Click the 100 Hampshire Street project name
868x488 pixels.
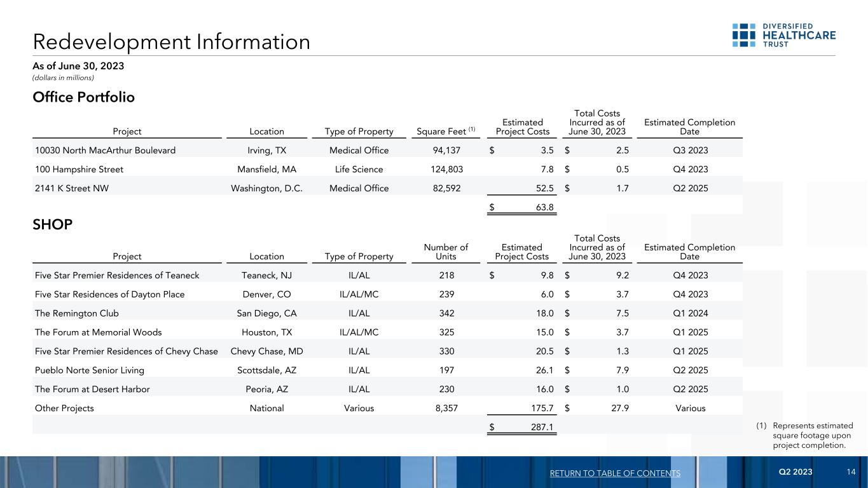(79, 170)
